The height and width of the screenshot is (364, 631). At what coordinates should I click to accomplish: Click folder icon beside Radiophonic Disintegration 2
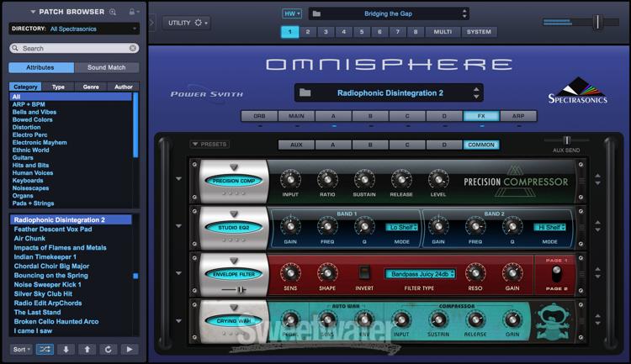point(305,93)
